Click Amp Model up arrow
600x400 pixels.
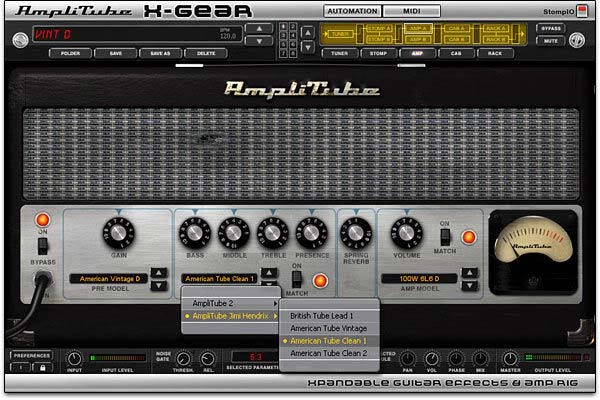[x=470, y=273]
